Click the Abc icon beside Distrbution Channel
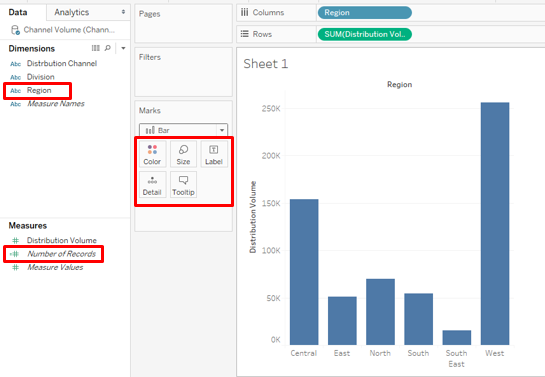This screenshot has width=545, height=377. pos(15,64)
